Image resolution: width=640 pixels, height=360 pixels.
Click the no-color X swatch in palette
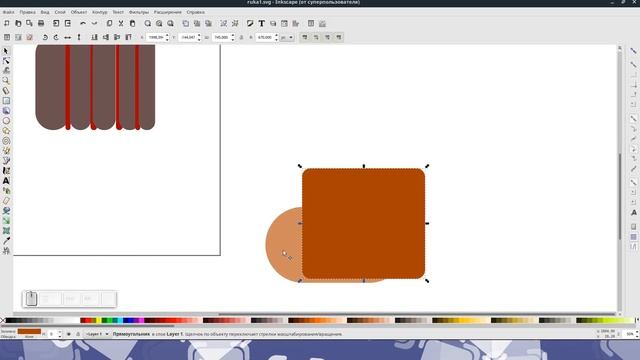[x=3, y=320]
